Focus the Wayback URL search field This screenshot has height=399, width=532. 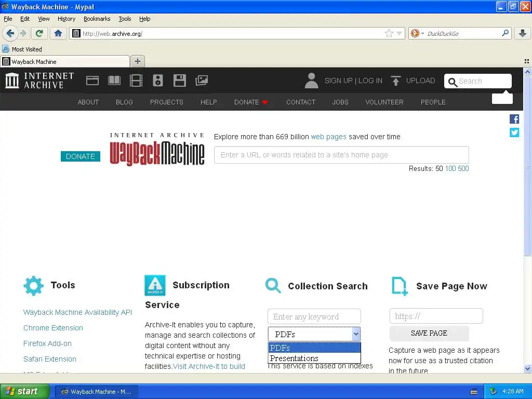pyautogui.click(x=341, y=155)
